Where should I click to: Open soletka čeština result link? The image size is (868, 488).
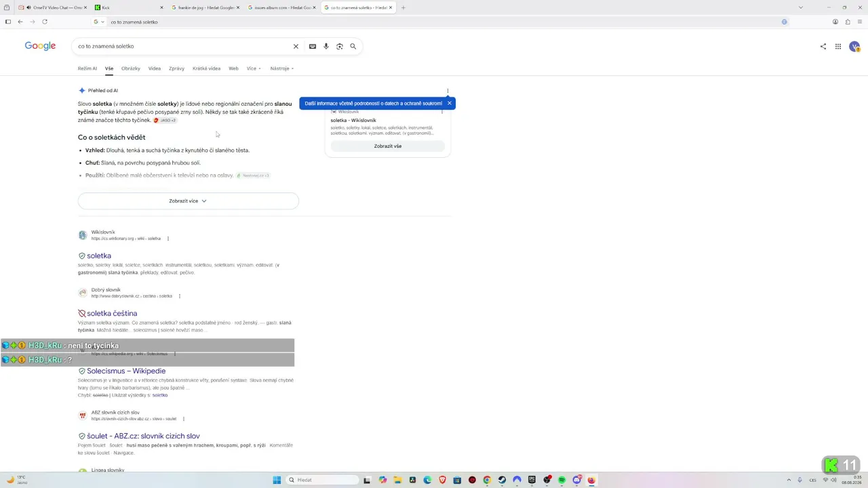click(112, 313)
